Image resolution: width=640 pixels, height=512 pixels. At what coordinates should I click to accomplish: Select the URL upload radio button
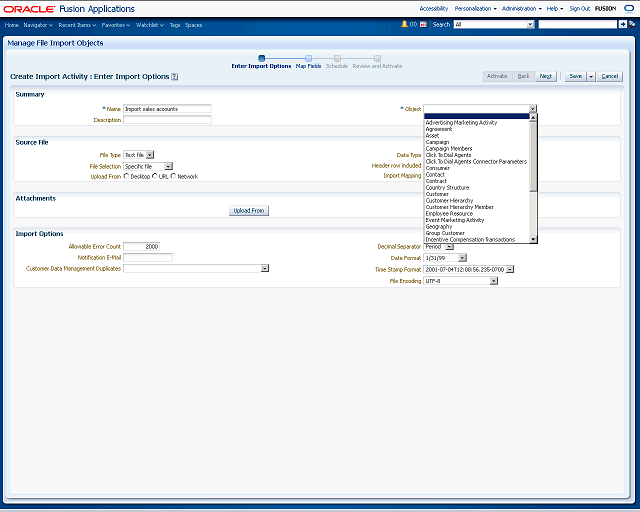(155, 176)
